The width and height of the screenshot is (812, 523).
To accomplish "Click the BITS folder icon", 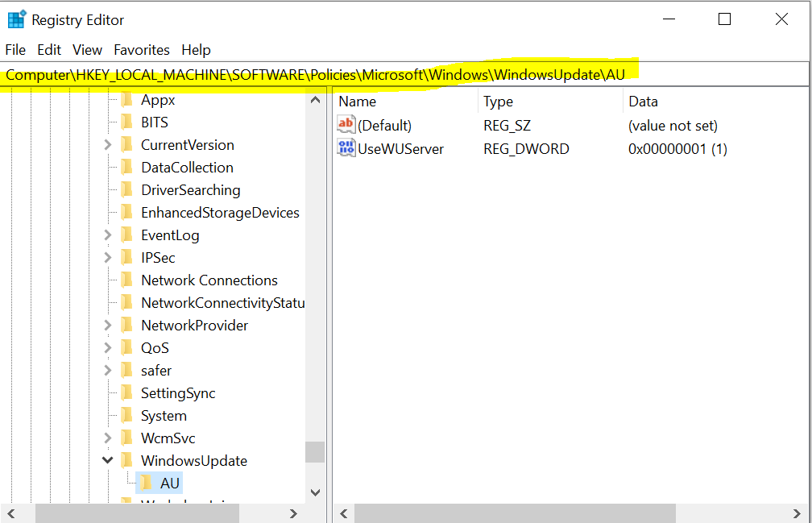I will 126,122.
